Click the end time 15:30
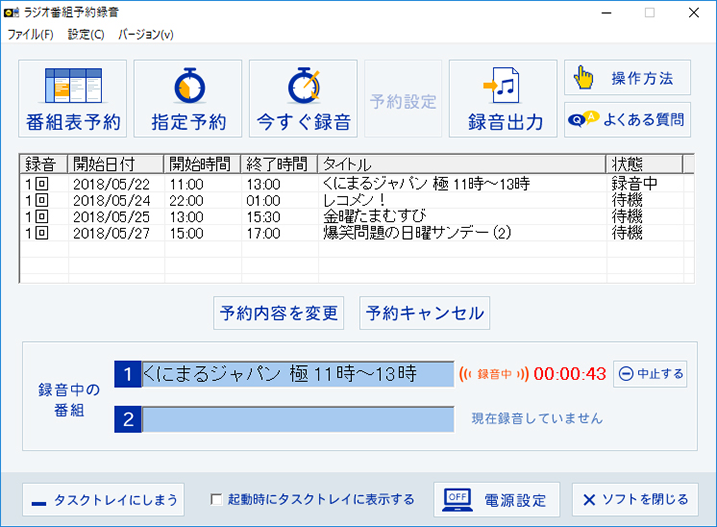The height and width of the screenshot is (527, 717). pos(263,217)
